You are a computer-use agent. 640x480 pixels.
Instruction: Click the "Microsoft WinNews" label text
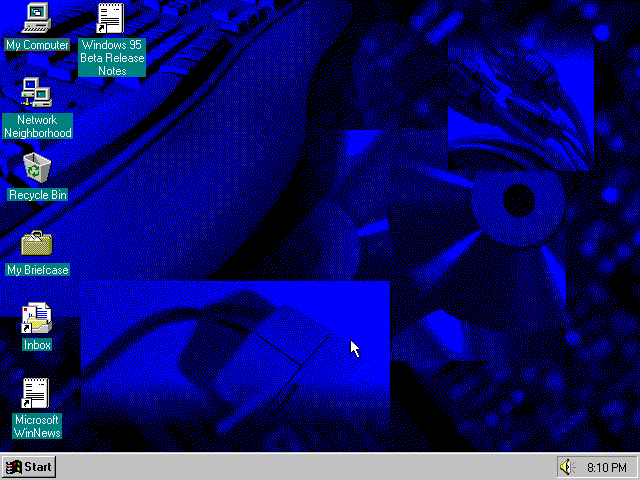tap(37, 426)
